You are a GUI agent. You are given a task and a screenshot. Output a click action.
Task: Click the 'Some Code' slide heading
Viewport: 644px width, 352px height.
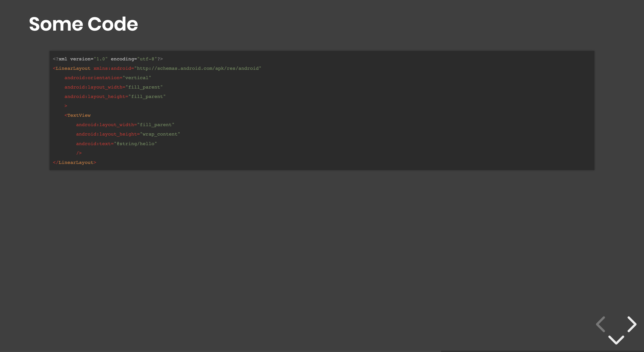[83, 24]
